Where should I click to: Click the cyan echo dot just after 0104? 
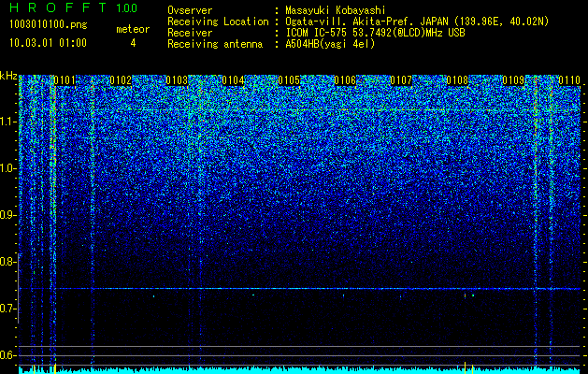click(x=253, y=295)
